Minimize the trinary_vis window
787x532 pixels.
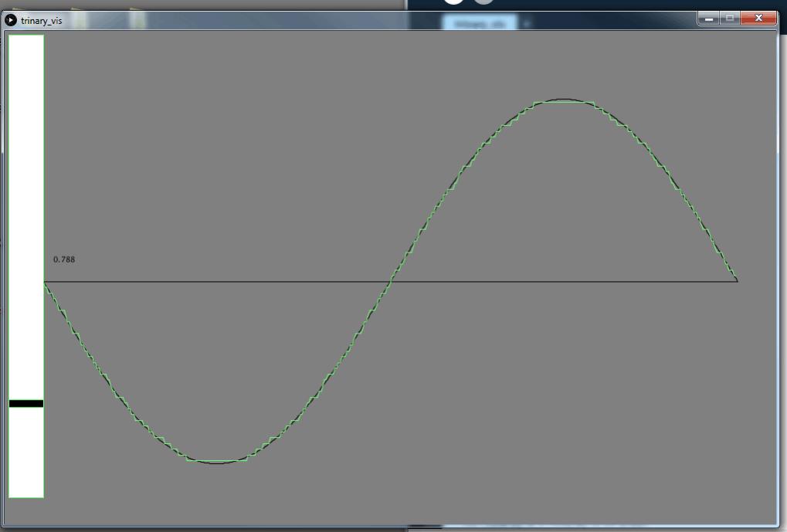pos(709,18)
